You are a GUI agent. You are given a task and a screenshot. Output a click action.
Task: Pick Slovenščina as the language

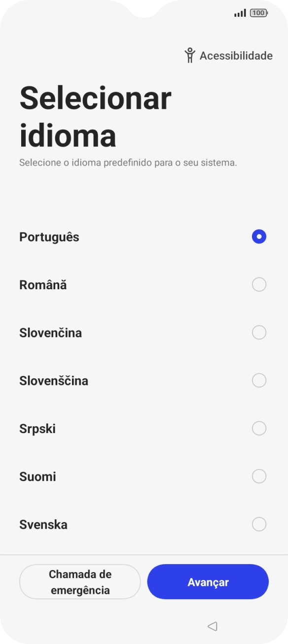(x=258, y=380)
